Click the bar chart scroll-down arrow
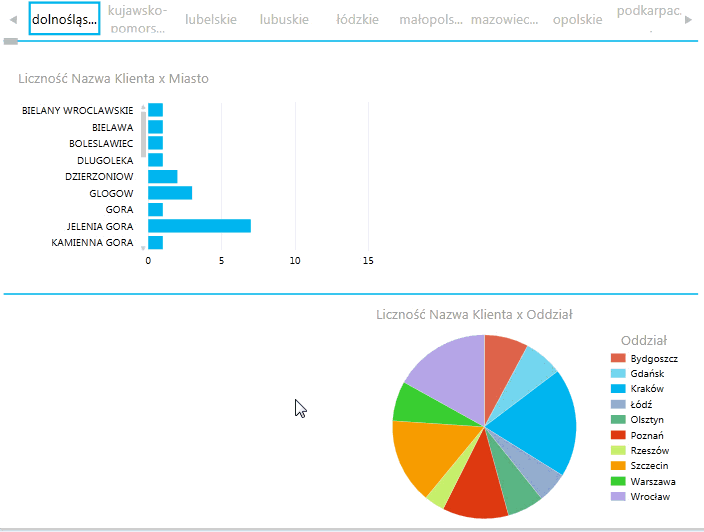Viewport: 704px width, 532px height. (x=143, y=246)
